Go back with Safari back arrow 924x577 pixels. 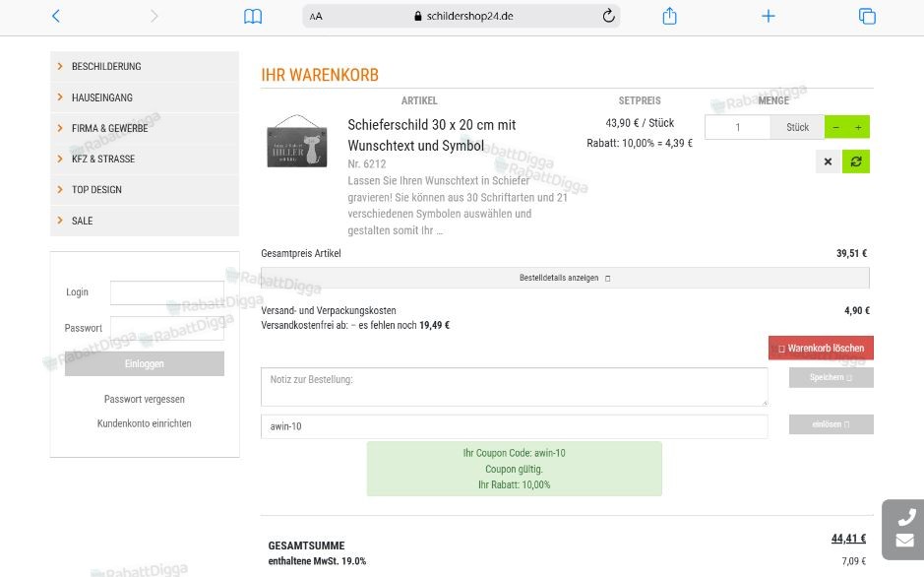pos(56,16)
